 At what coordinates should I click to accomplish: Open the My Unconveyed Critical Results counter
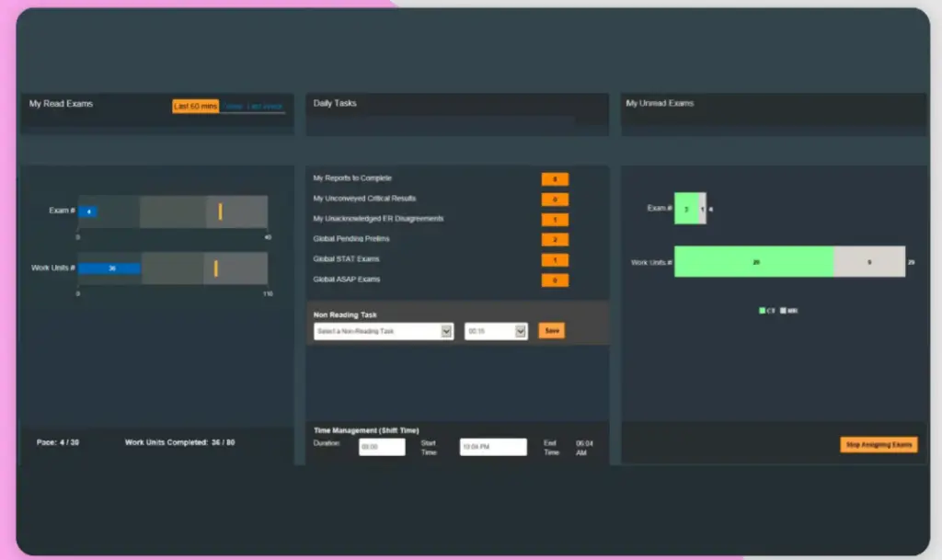pyautogui.click(x=555, y=199)
